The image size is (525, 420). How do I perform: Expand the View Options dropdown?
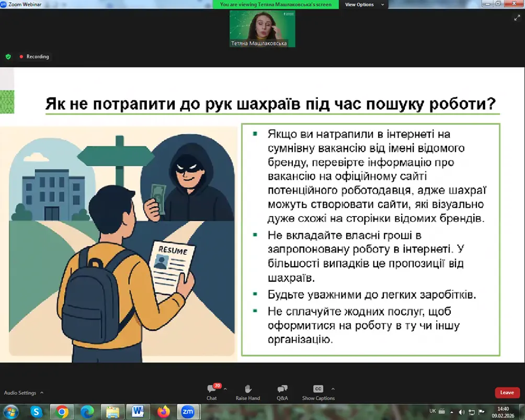364,5
